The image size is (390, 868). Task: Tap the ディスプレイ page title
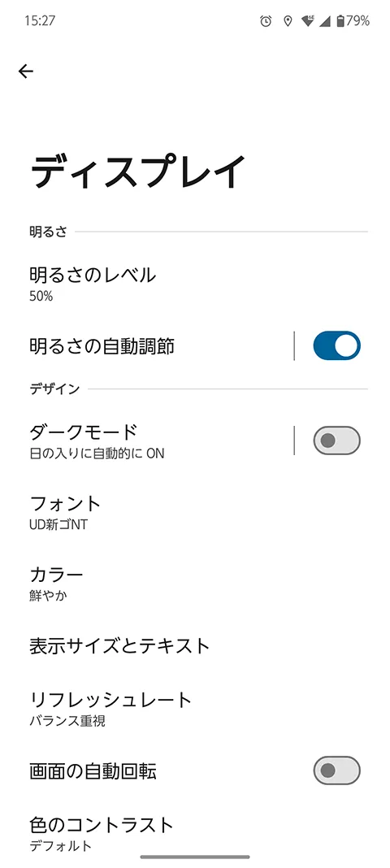[x=138, y=171]
